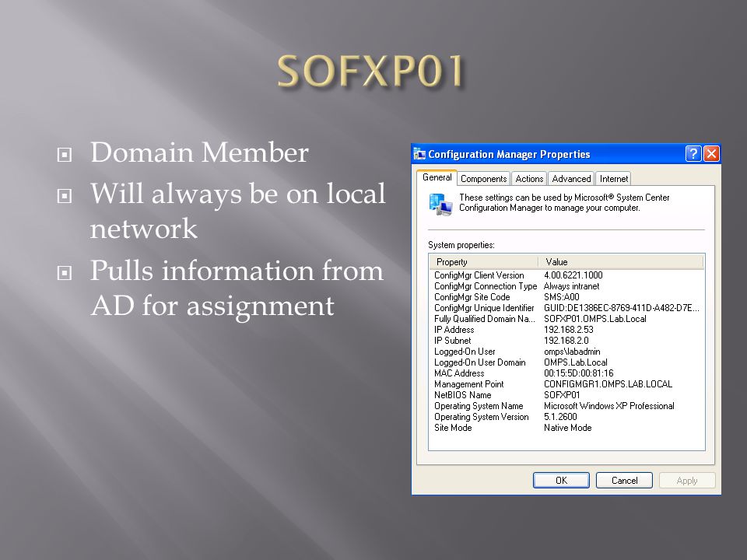
Task: Click the Property column header
Action: pos(483,262)
